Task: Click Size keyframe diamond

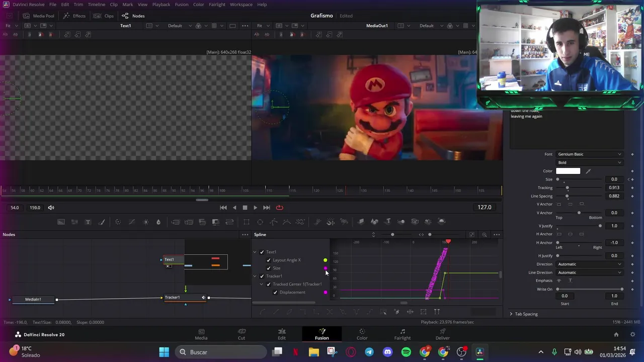Action: click(632, 179)
